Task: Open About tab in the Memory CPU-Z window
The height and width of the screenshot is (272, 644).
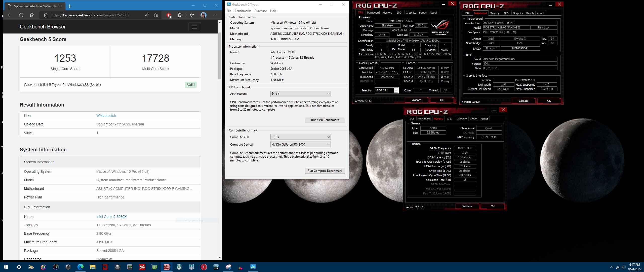Action: [x=484, y=119]
